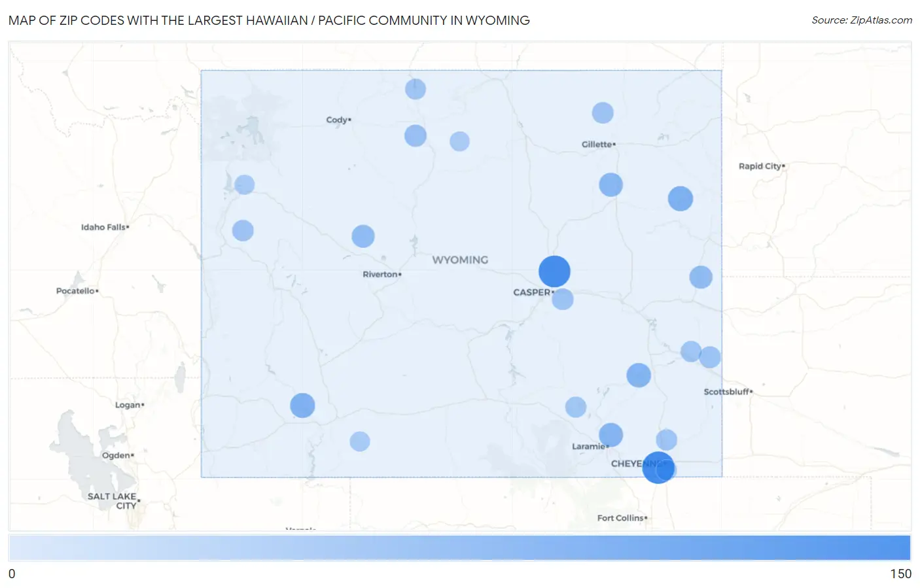The image size is (920, 588).
Task: Click the large bubble north of Casper
Action: pyautogui.click(x=554, y=271)
